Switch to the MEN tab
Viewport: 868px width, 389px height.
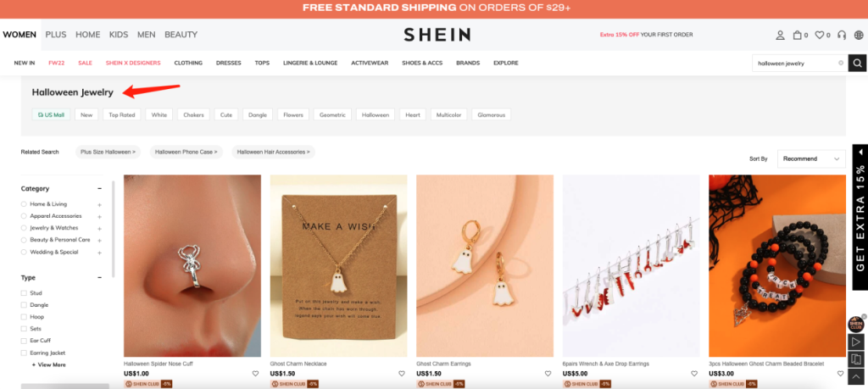[x=146, y=34]
